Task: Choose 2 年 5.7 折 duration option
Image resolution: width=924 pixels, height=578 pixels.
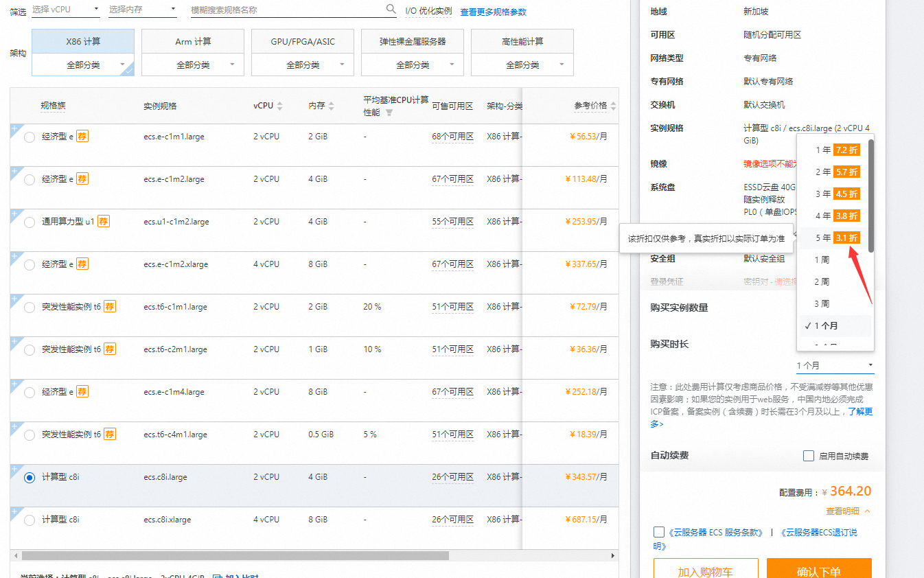Action: click(835, 172)
